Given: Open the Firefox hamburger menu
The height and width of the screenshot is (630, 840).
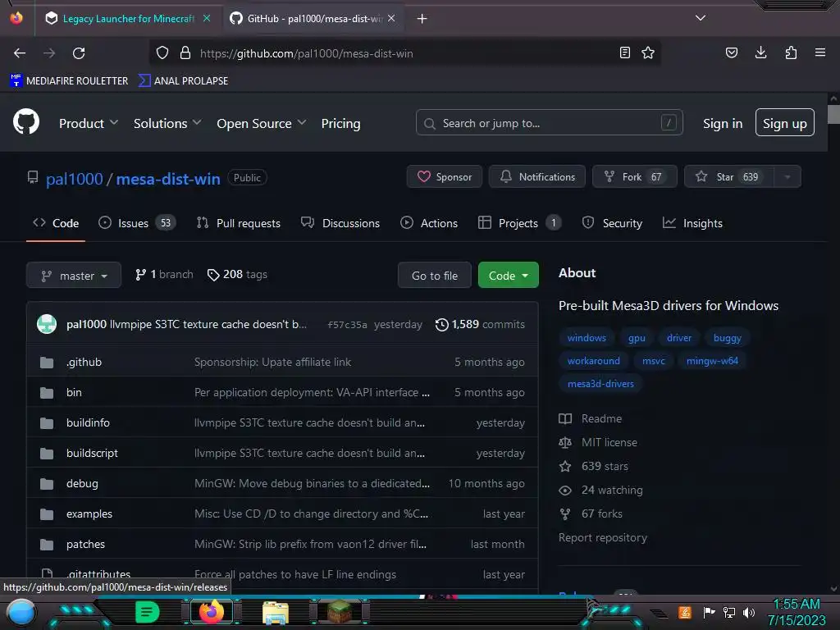Looking at the screenshot, I should [820, 52].
